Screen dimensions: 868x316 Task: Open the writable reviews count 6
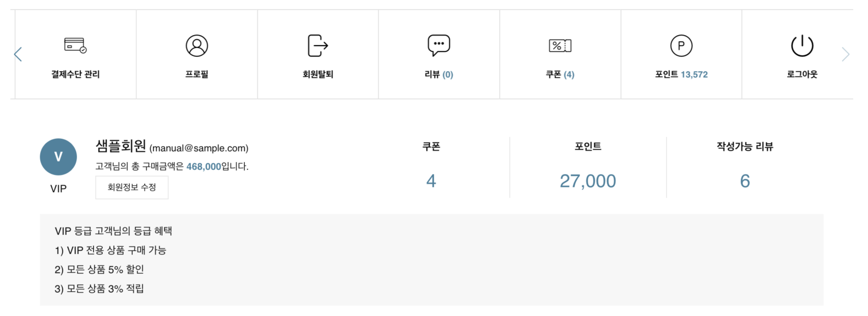[x=745, y=181]
